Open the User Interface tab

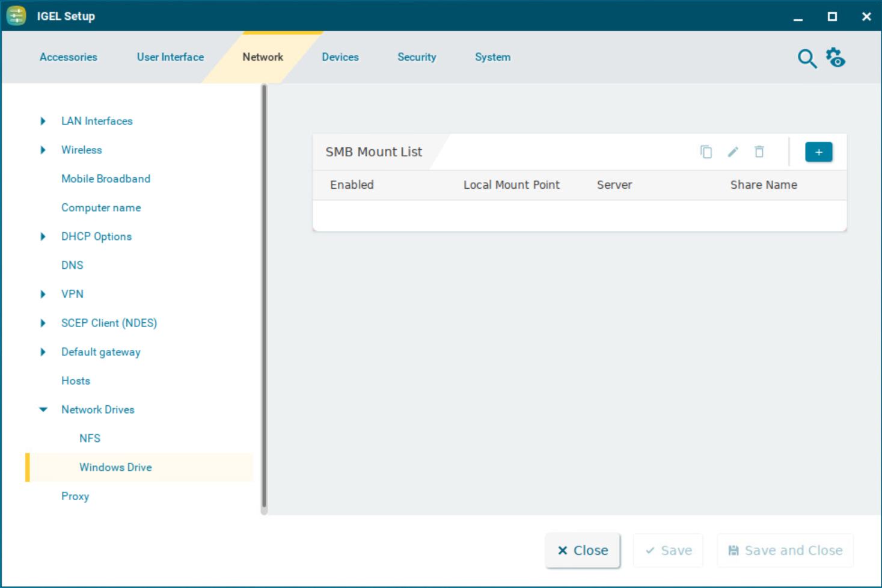pos(170,57)
